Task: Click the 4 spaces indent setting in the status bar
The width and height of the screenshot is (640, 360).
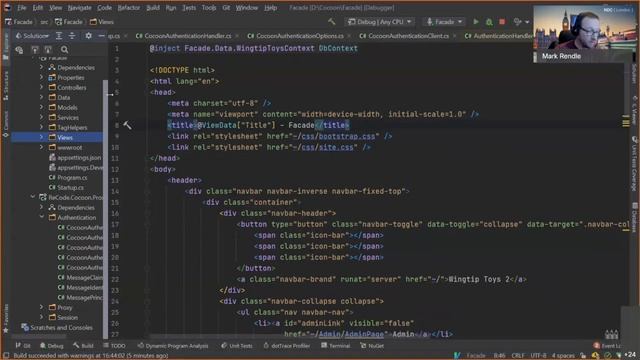Action: 563,356
